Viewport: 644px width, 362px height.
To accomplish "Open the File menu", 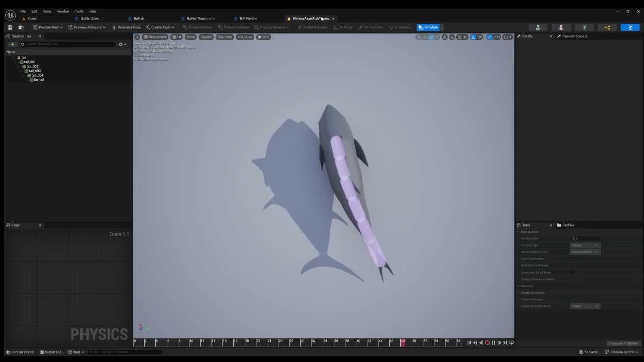I will click(x=23, y=11).
